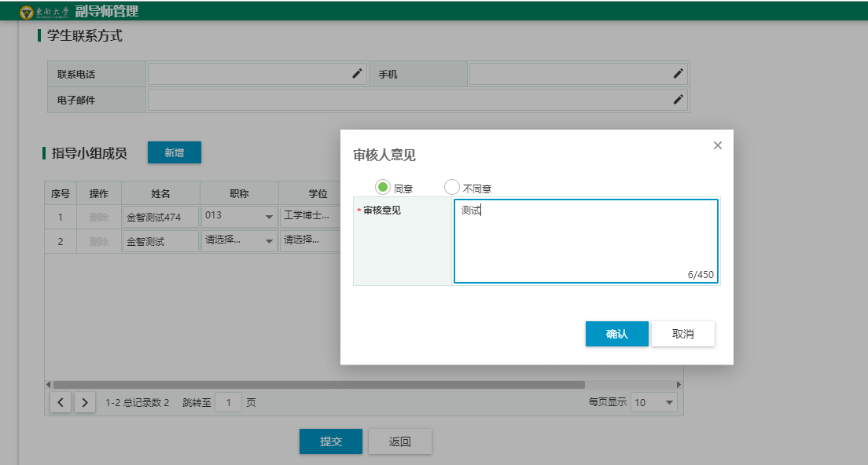Go to previous page of table
This screenshot has height=465, width=868.
coord(61,402)
